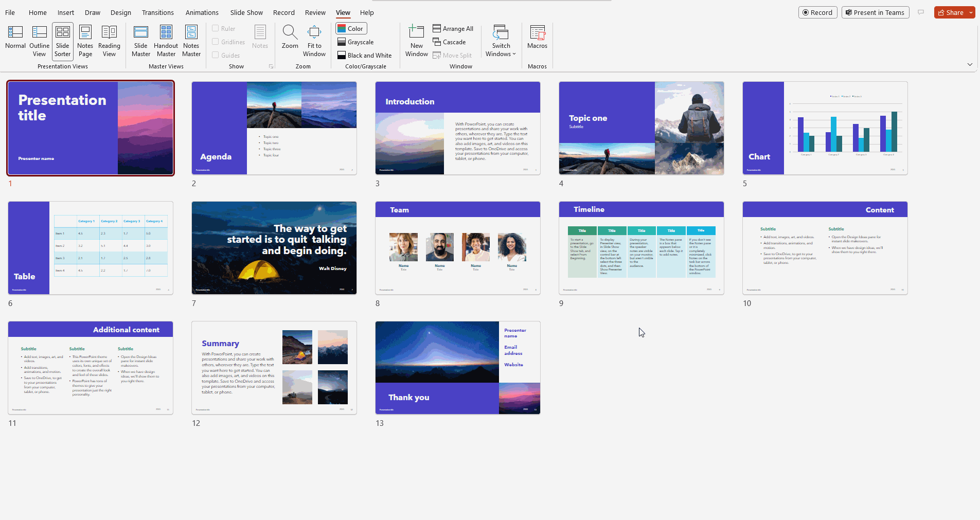Select the Thank you slide thumbnail
Image resolution: width=980 pixels, height=520 pixels.
coord(457,367)
